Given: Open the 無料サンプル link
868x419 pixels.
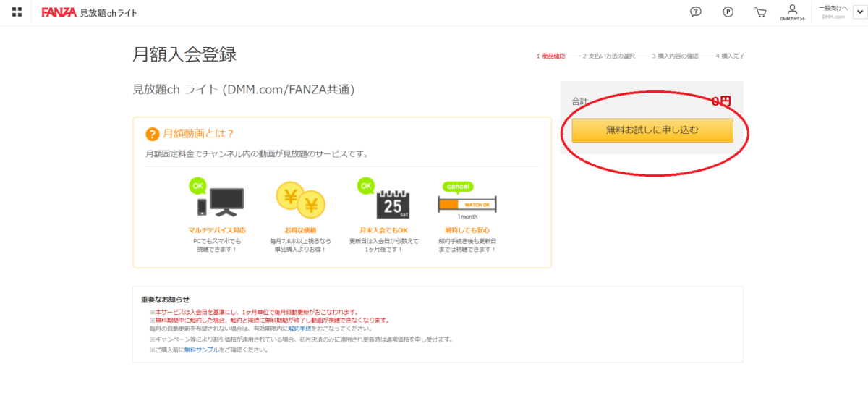Looking at the screenshot, I should tap(200, 350).
